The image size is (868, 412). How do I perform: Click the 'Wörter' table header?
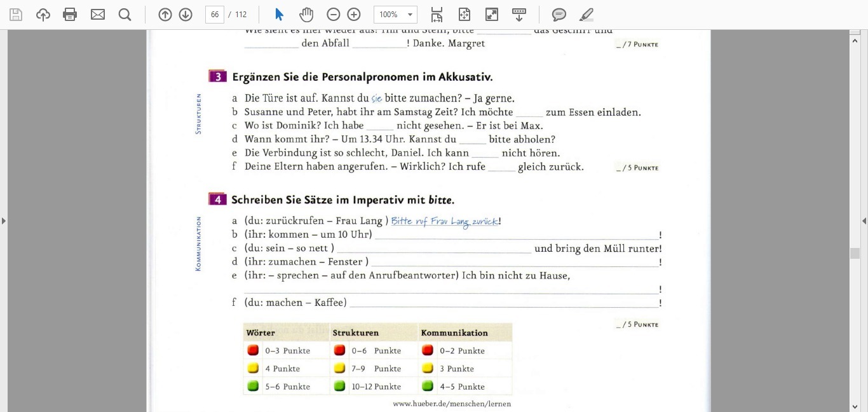pyautogui.click(x=261, y=333)
